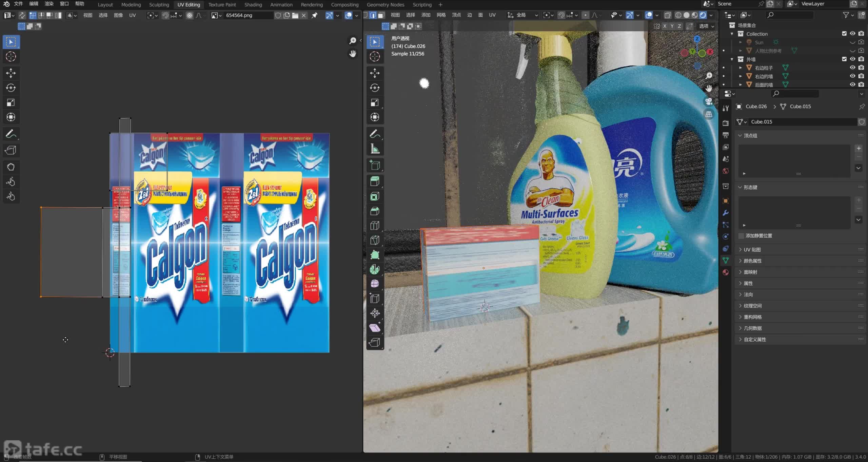Open the Object Constraints properties tab
The image size is (868, 462).
click(x=726, y=249)
